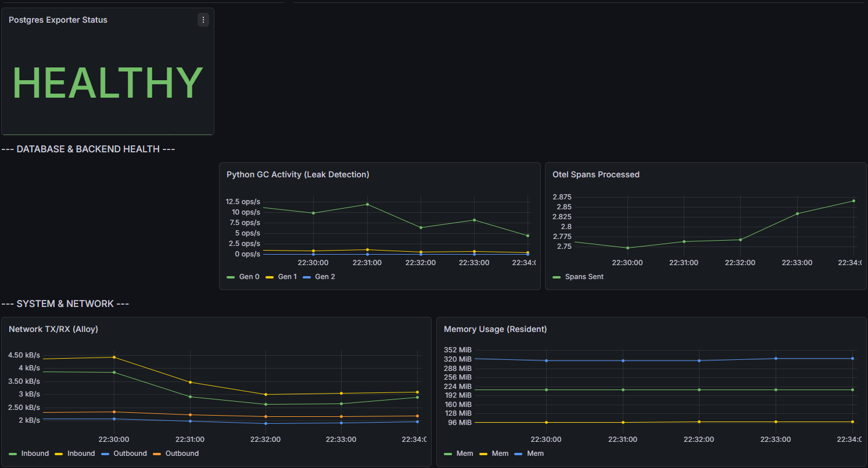Select the Gen 0 data point at 22:31:00
This screenshot has height=468, width=868.
(367, 204)
